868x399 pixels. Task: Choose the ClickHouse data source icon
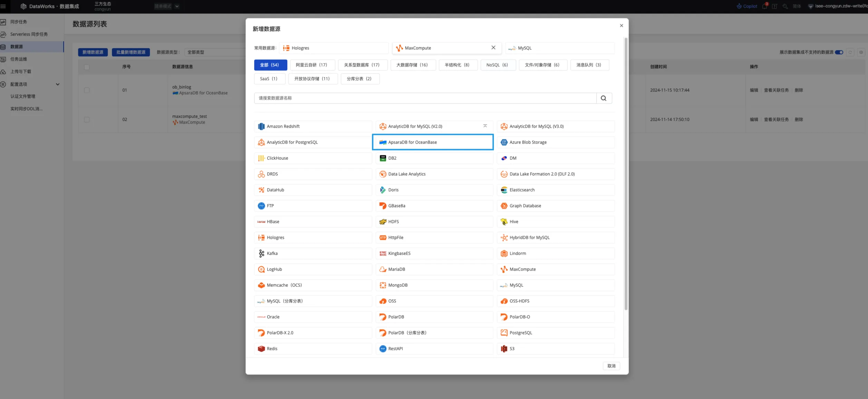(261, 158)
